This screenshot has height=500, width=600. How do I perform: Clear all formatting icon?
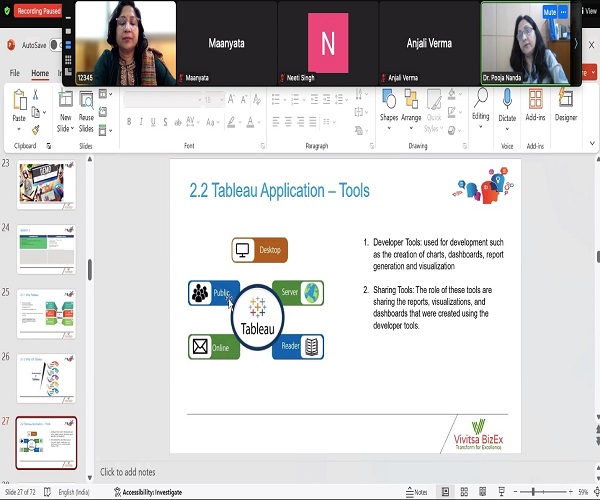[x=257, y=99]
